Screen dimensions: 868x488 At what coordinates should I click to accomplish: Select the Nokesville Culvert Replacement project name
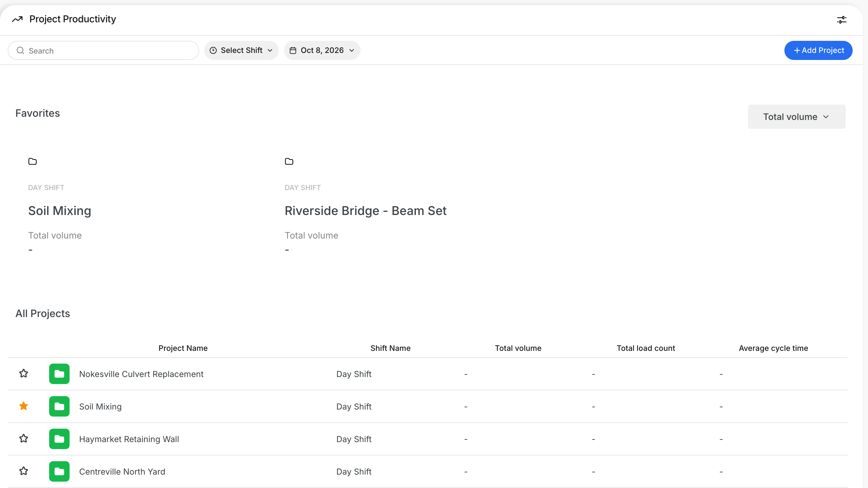click(x=141, y=374)
